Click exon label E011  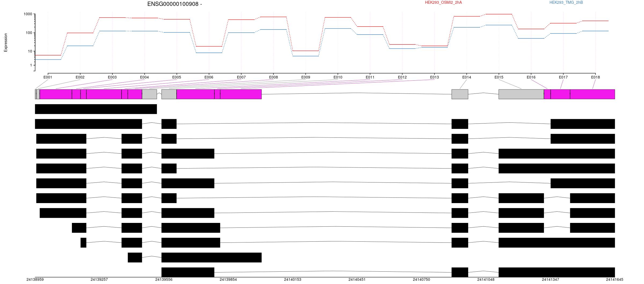click(370, 77)
